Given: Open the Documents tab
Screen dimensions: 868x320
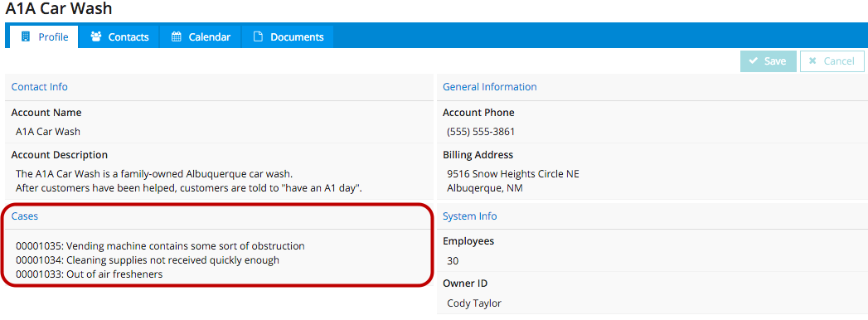Looking at the screenshot, I should click(x=288, y=36).
